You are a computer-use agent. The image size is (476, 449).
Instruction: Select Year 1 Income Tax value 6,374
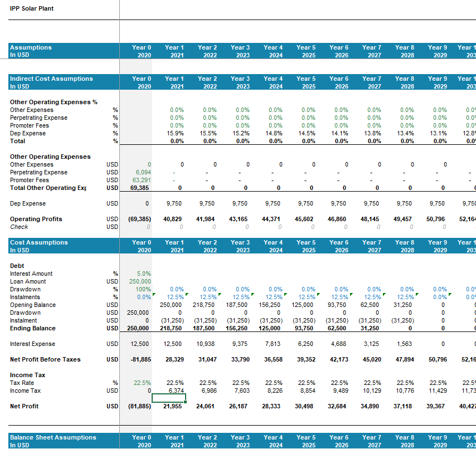click(176, 391)
